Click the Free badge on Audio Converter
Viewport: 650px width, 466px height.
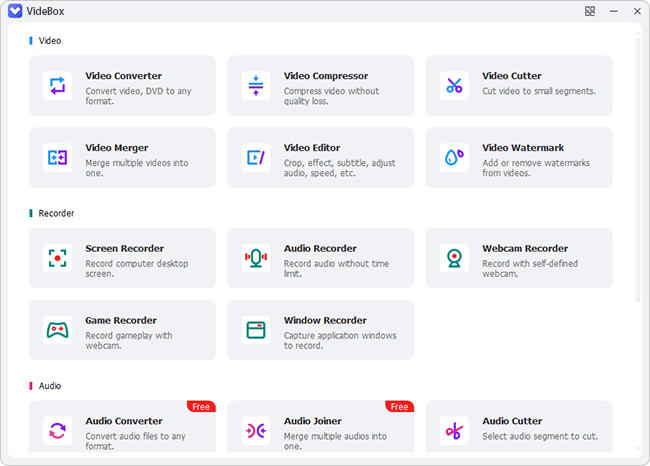[x=201, y=407]
